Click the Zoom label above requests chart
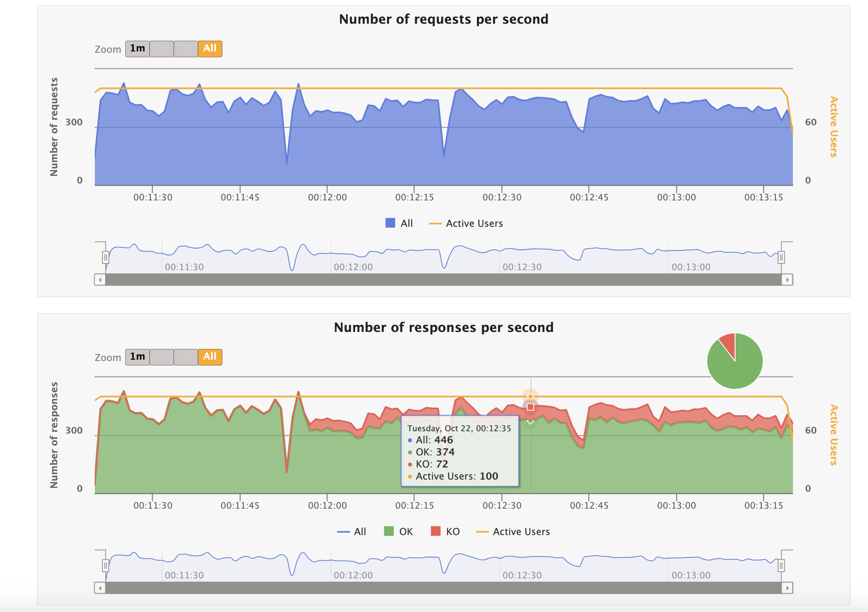The image size is (868, 612). click(108, 49)
